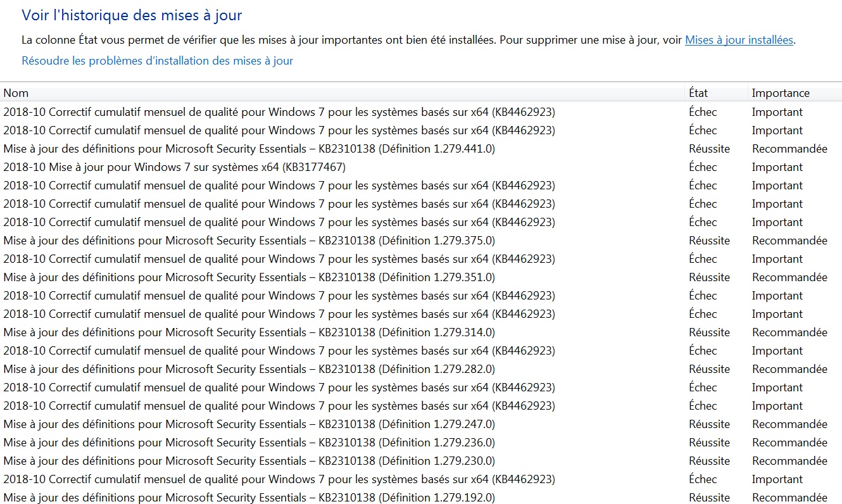Click 'Réussite' state for definition 1.279.230.0
This screenshot has width=842, height=504.
(709, 461)
